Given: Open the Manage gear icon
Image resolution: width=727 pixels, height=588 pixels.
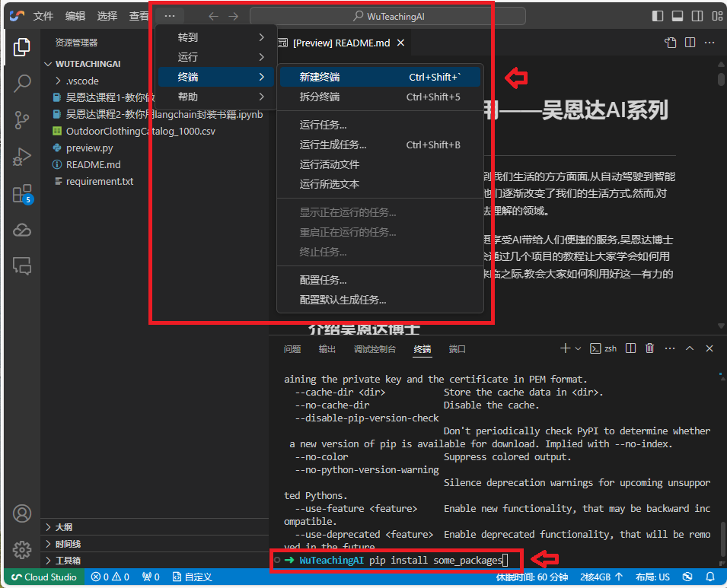Looking at the screenshot, I should [x=21, y=549].
